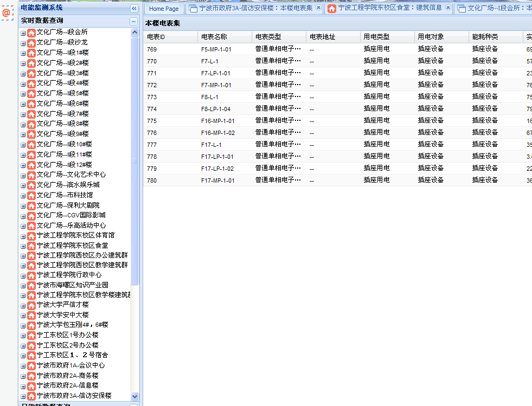Screen dimensions: 532x406
Task: Click house icon beside 文化广场--I段5#楼
Action: (x=31, y=94)
